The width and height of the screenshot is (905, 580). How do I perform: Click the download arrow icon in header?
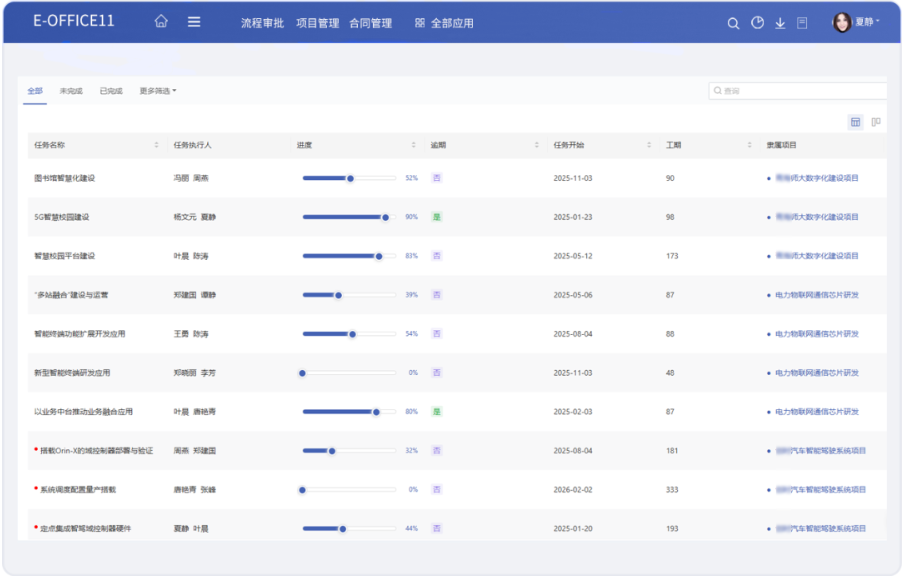pyautogui.click(x=780, y=23)
